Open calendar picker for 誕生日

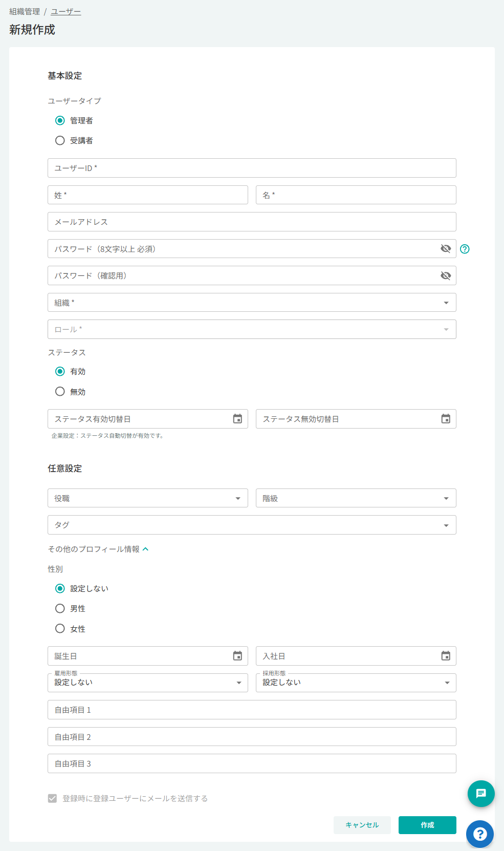[x=237, y=656]
